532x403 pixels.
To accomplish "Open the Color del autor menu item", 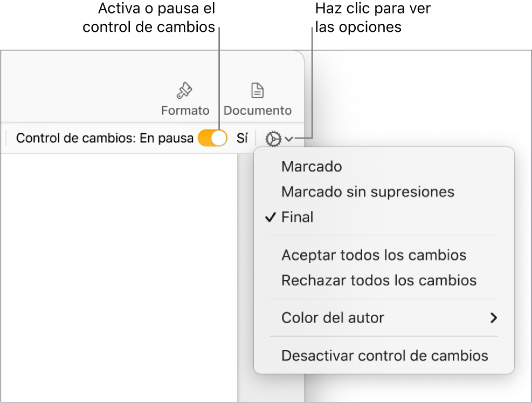I will (333, 318).
